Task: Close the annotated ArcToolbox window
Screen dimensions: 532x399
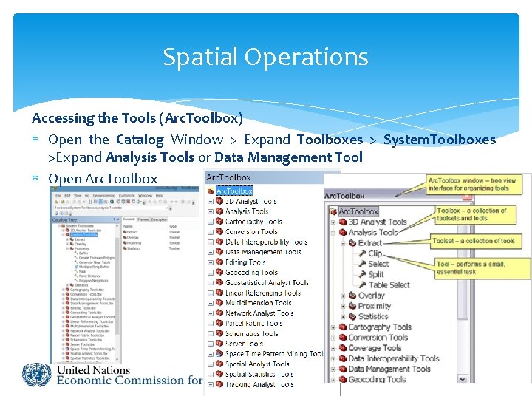Action: 468,196
